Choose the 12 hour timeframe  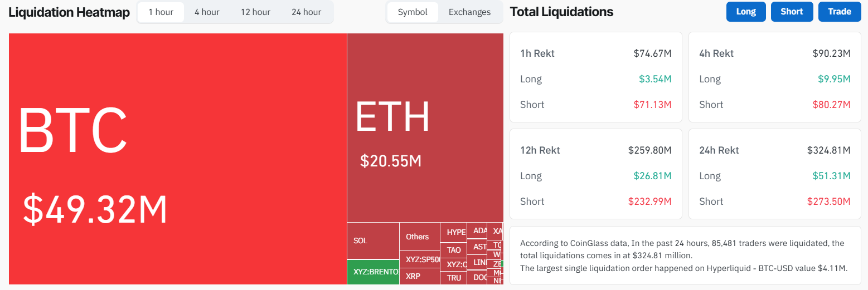click(x=255, y=12)
